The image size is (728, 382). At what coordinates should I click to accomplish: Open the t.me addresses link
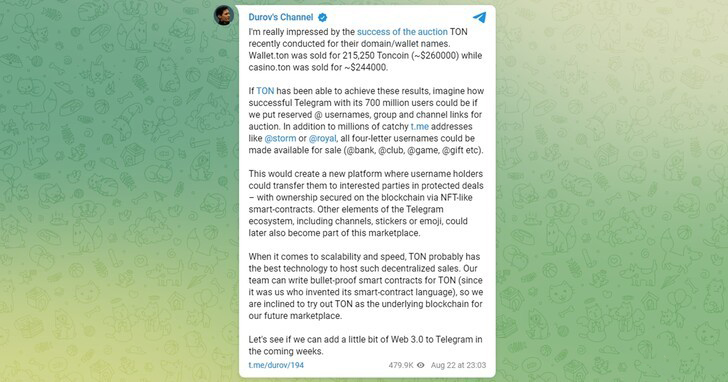click(420, 126)
